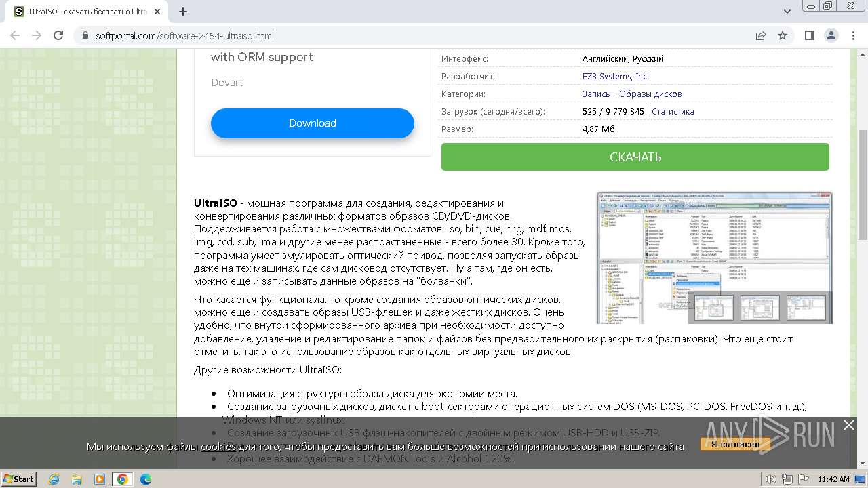The height and width of the screenshot is (488, 868).
Task: Open second small screenshot thumbnail
Action: (759, 307)
